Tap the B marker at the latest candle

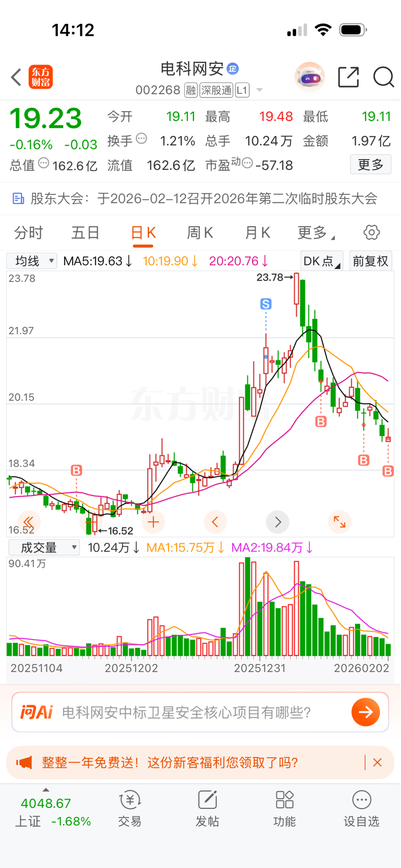pyautogui.click(x=388, y=471)
